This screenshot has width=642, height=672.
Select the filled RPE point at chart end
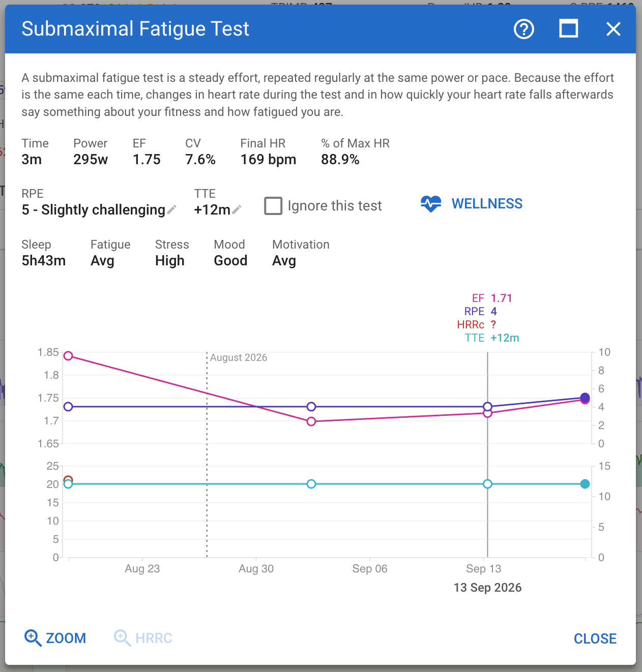coord(585,398)
